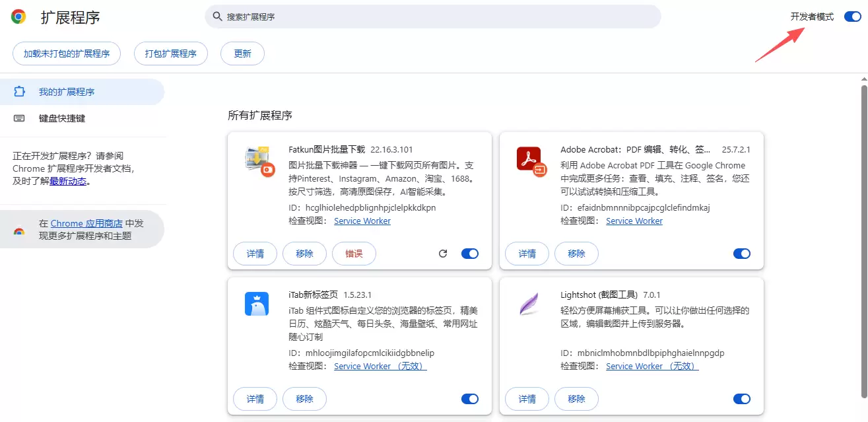The width and height of the screenshot is (868, 422).
Task: Click the Adobe Acrobat extension icon
Action: [x=531, y=162]
